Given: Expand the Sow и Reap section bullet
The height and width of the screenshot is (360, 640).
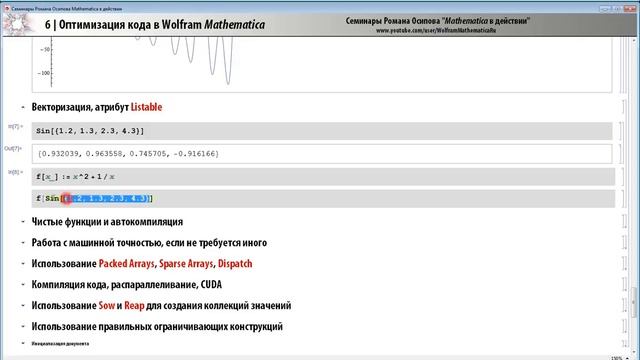Looking at the screenshot, I should tap(23, 305).
